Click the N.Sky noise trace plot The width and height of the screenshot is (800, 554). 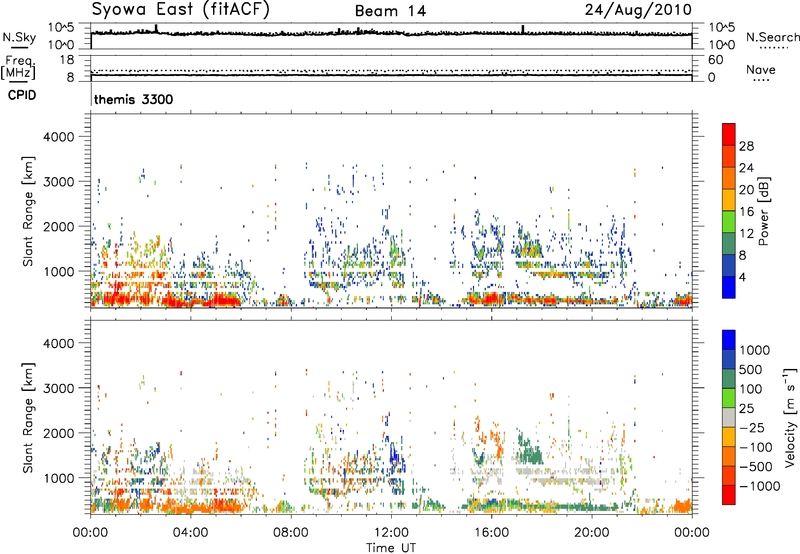click(x=391, y=36)
